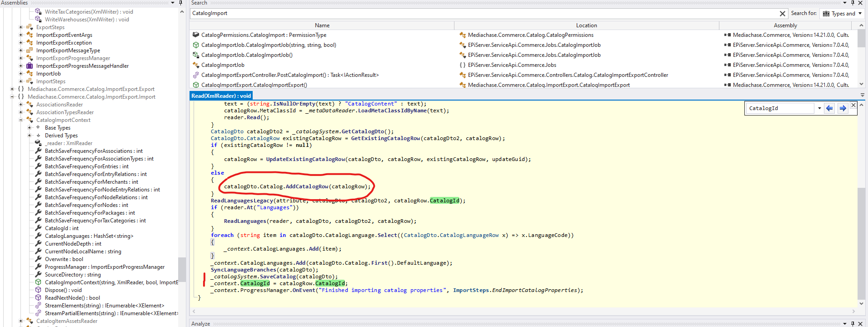
Task: Click the ImportJob class icon in tree
Action: coord(30,74)
